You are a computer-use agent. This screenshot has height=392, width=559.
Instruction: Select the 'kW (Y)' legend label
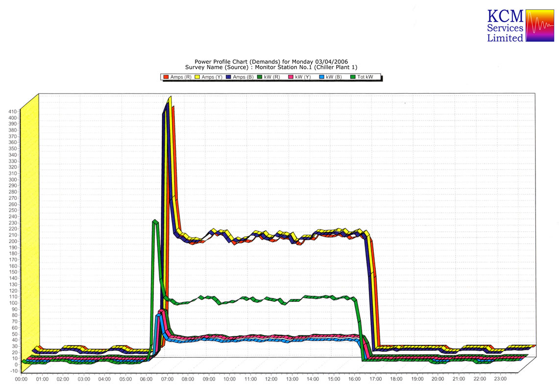(303, 77)
